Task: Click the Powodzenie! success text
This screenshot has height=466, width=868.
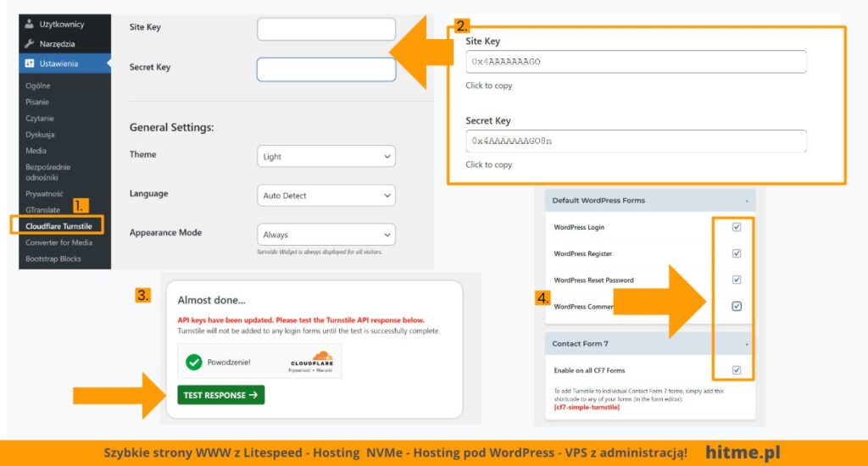Action: (229, 362)
